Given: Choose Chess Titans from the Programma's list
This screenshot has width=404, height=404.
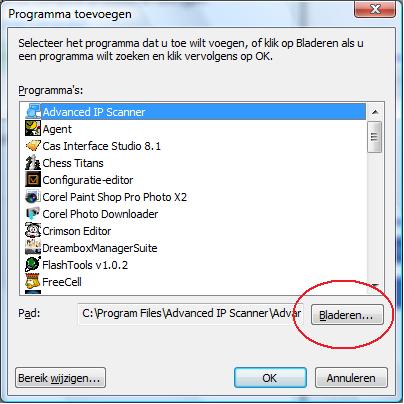Looking at the screenshot, I should (195, 163).
